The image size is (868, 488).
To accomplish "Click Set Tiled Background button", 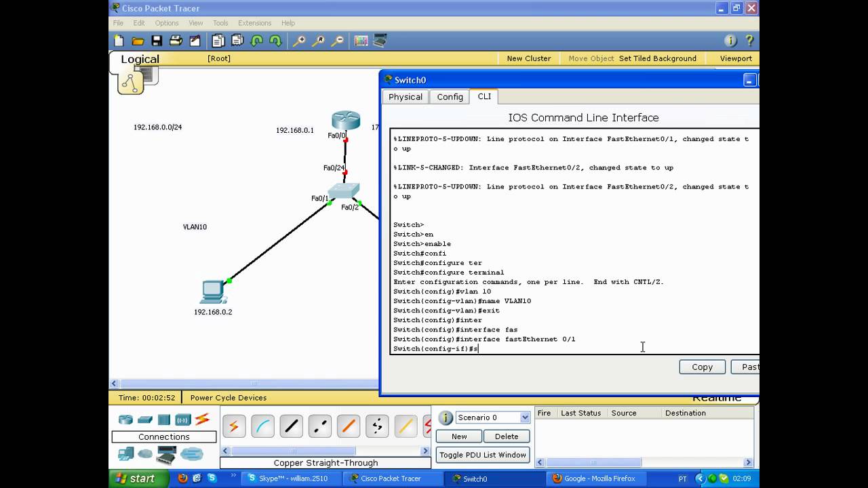I will coord(658,58).
